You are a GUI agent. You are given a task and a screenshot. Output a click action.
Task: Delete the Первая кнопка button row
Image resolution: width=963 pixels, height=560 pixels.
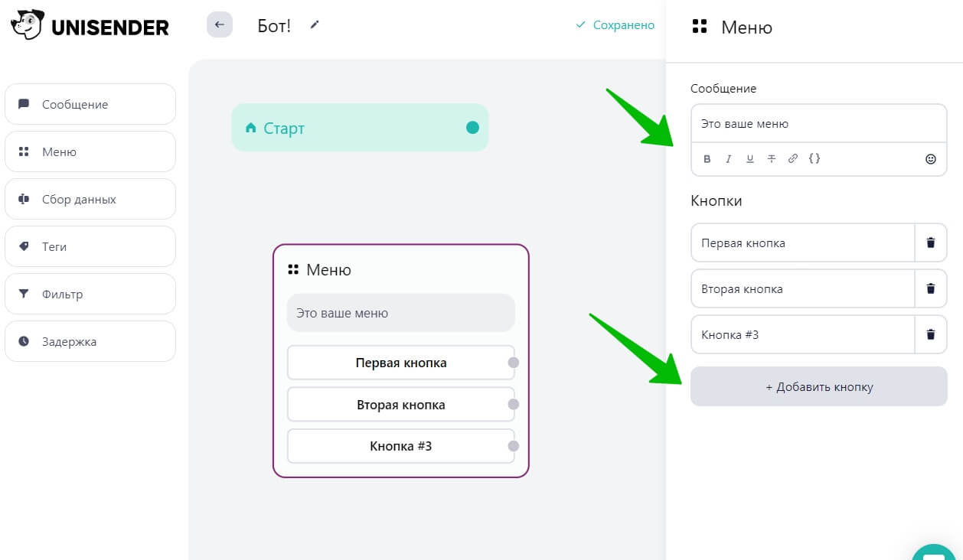pos(931,243)
